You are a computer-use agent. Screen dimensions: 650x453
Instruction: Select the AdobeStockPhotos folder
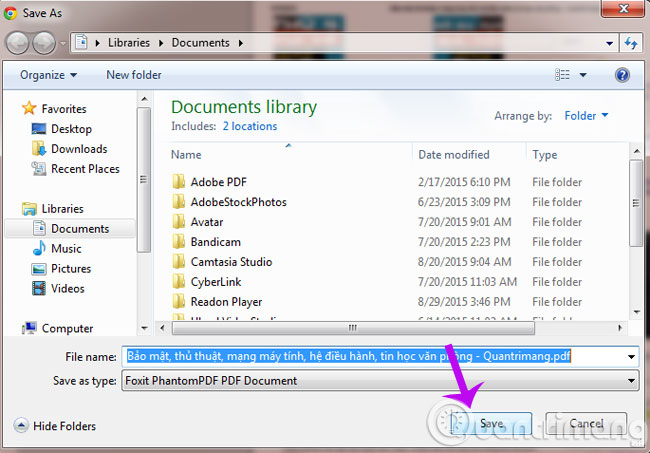point(238,202)
